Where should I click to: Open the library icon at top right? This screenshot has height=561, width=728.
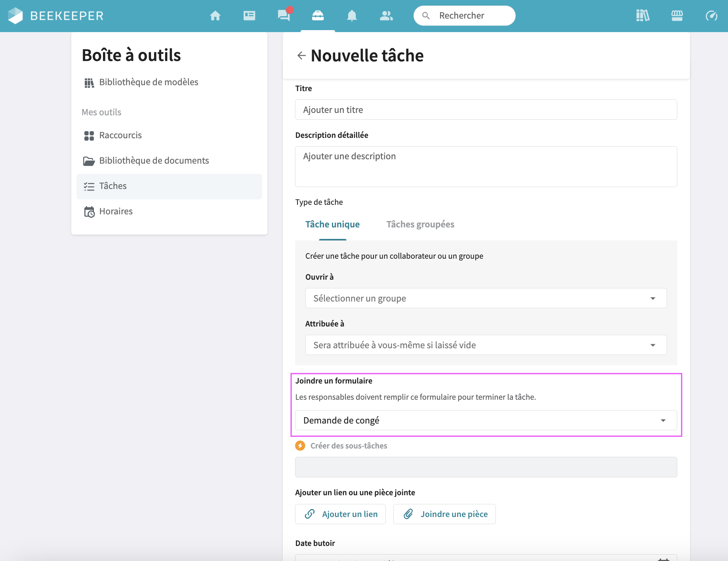coord(642,16)
